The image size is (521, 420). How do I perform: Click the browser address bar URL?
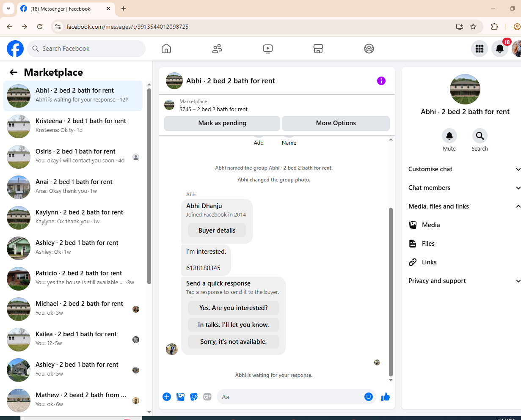pyautogui.click(x=127, y=27)
